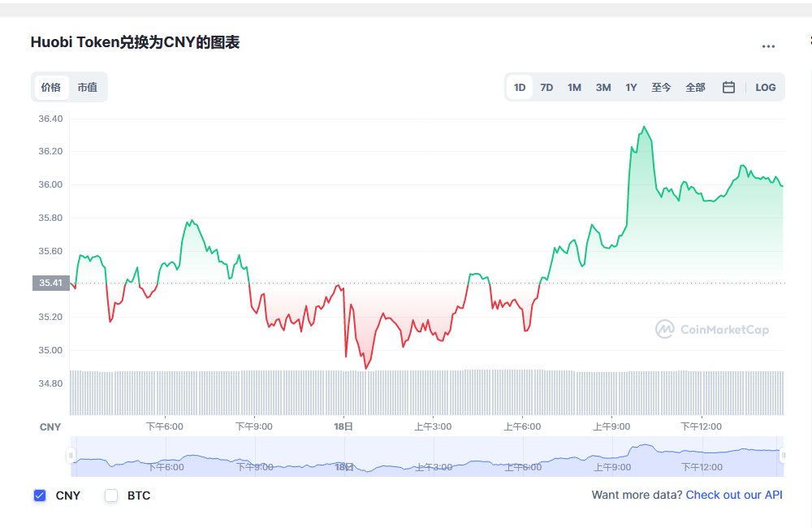Click the 35.60 value on price axis
Screen dimensions: 812x528
point(50,251)
